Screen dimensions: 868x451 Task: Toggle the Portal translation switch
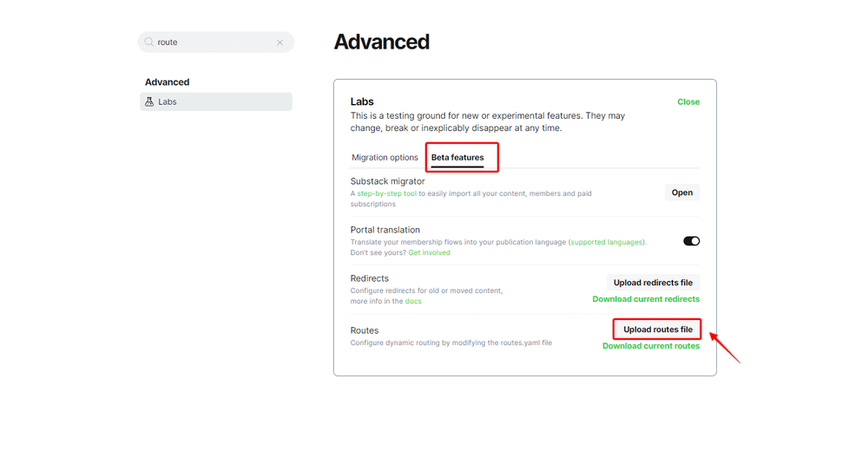691,241
